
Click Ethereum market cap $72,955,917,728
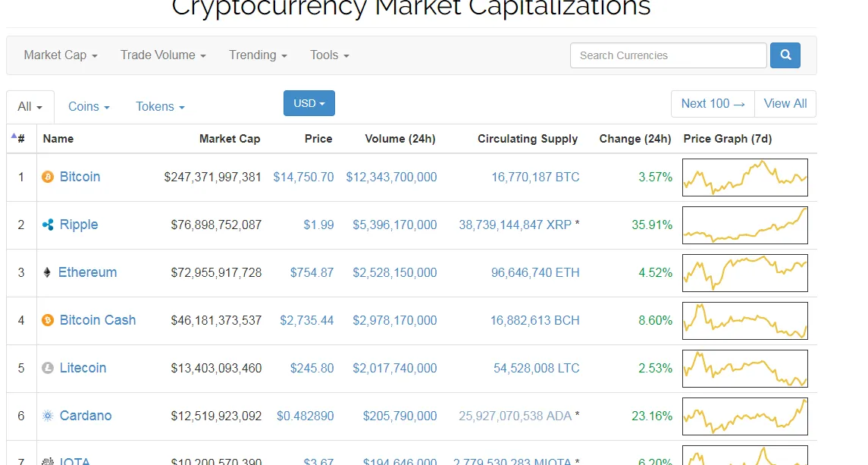click(216, 272)
